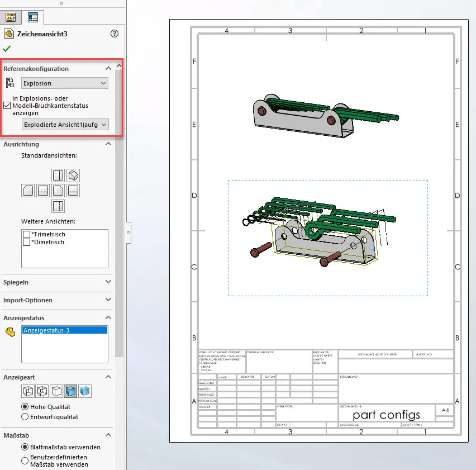Screen dimensions: 476x470
Task: Uncheck In Explosions- oder Modell-Bruchkantenstatus anzeigen
Action: [7, 105]
